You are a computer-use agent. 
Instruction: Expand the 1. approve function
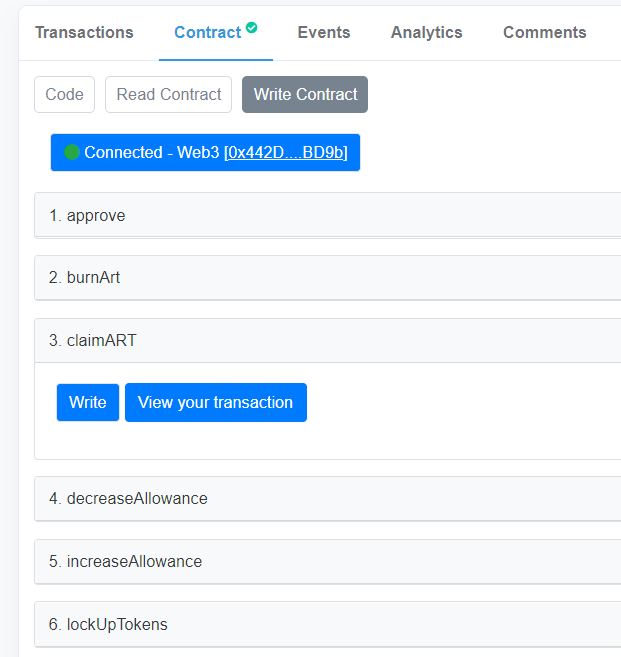(328, 215)
